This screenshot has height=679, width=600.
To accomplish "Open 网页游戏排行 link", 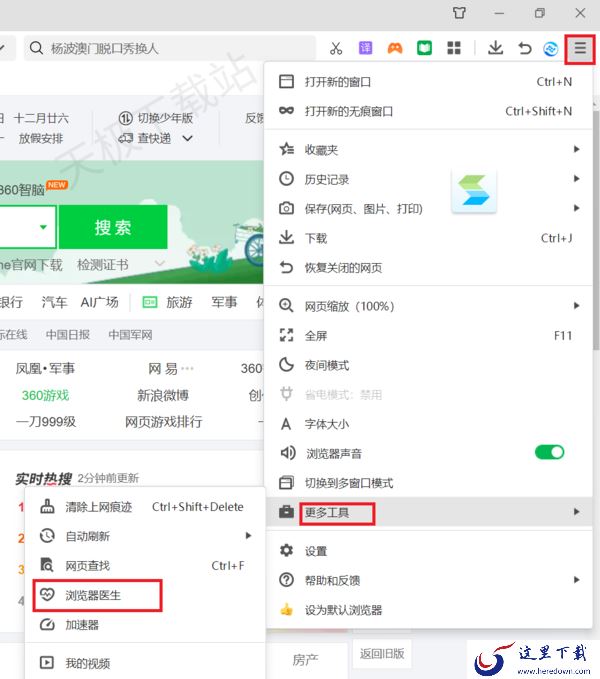I will pyautogui.click(x=164, y=422).
